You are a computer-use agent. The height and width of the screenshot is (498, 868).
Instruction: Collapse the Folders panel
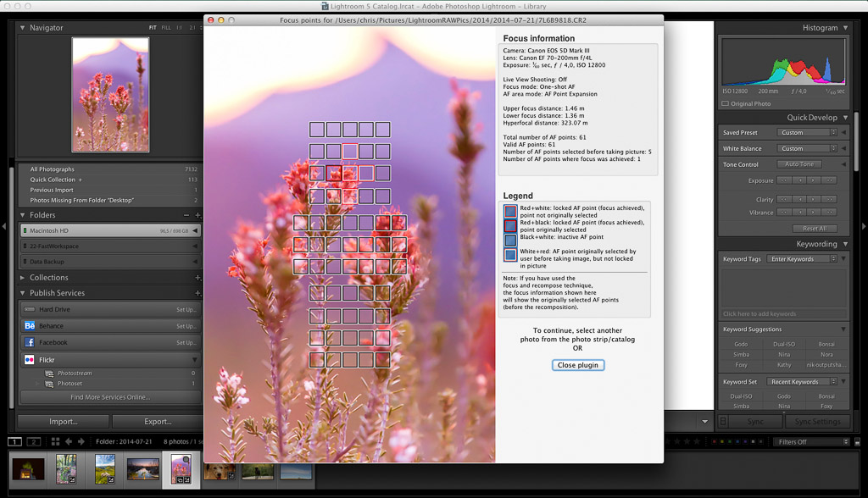(x=22, y=214)
